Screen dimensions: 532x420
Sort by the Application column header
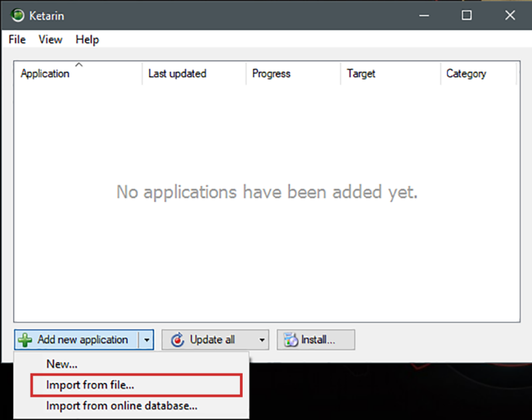click(78, 73)
